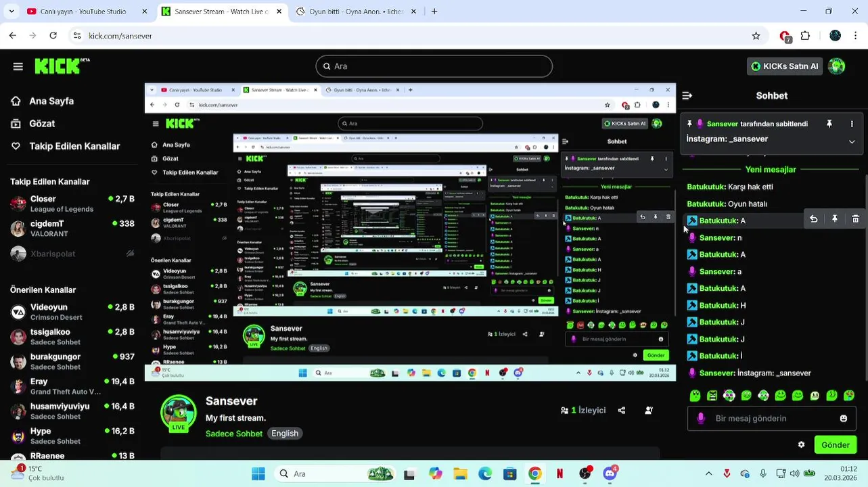Reply to the highlighted Batukutuk message
This screenshot has width=868, height=487.
813,219
